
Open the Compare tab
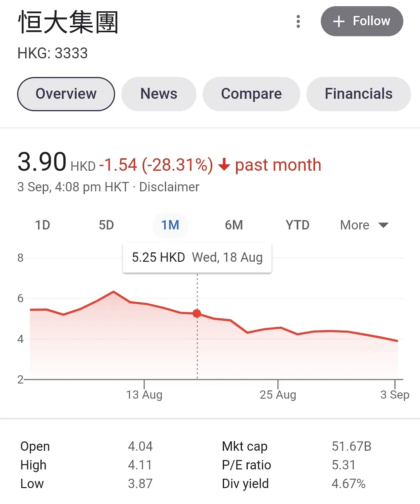(x=251, y=94)
